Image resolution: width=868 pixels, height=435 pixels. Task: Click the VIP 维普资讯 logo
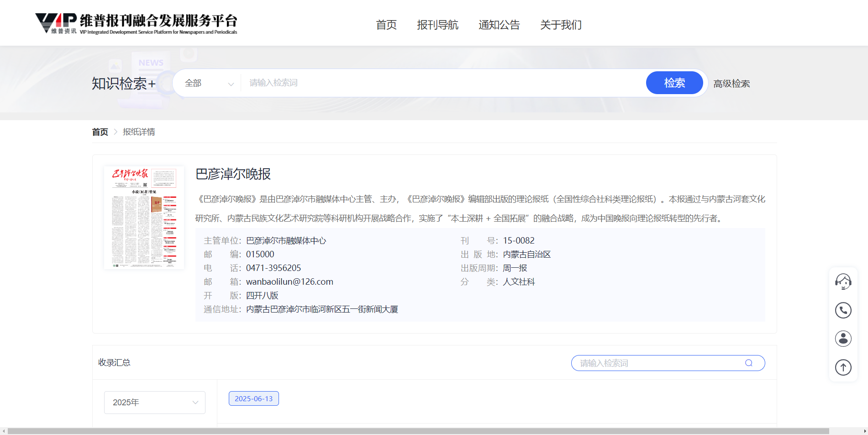coord(136,23)
